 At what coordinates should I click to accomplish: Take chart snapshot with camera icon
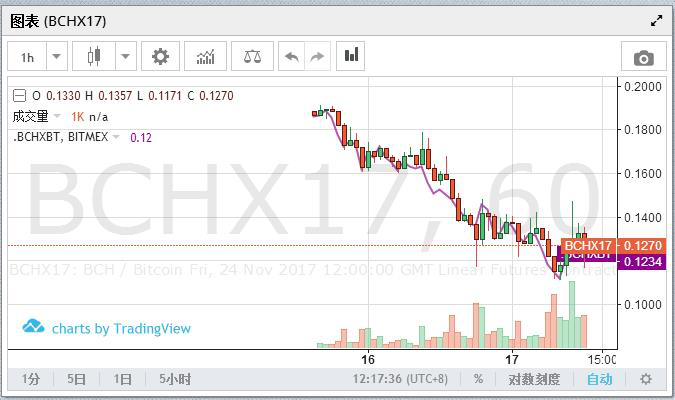(x=644, y=58)
